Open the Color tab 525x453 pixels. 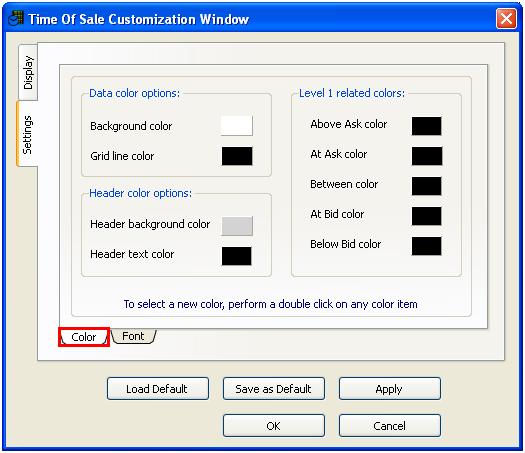(x=84, y=336)
